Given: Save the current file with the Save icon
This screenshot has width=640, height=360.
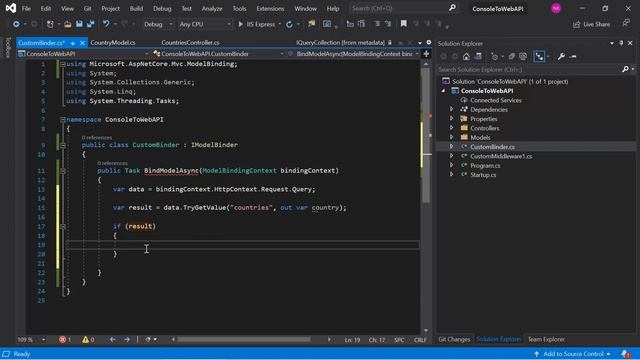Looking at the screenshot, I should 79,24.
